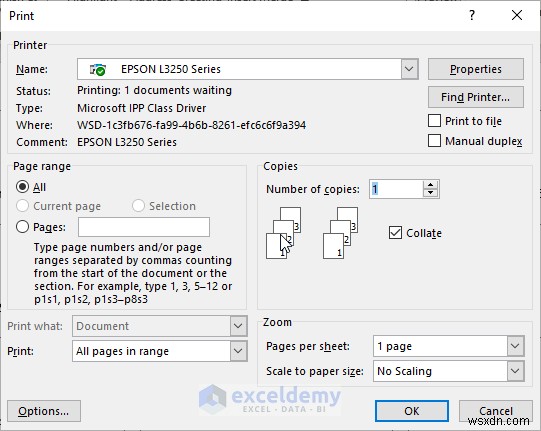Viewport: 541px width, 431px height.
Task: Click the WSD-1c3fb676 location text
Action: (x=191, y=125)
